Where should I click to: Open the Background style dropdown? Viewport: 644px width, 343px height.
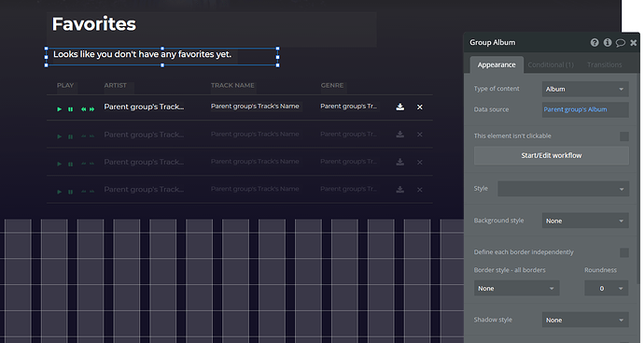pyautogui.click(x=585, y=221)
